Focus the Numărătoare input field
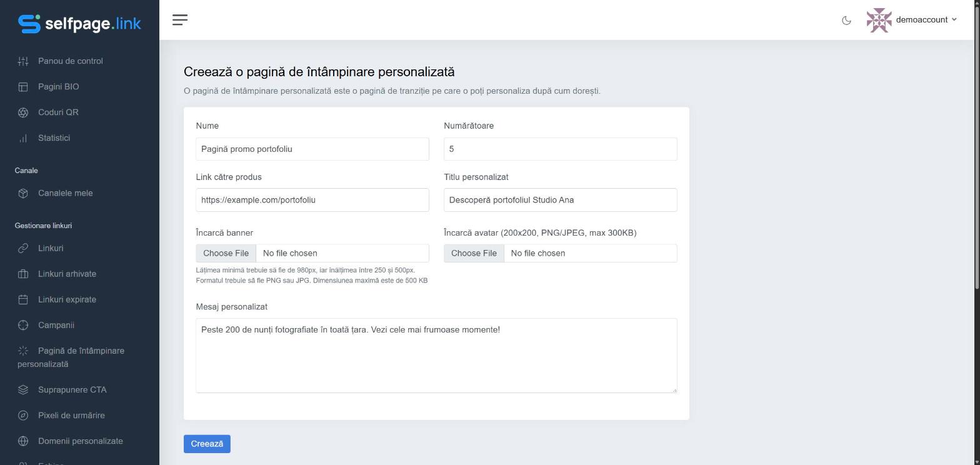980x465 pixels. [561, 149]
